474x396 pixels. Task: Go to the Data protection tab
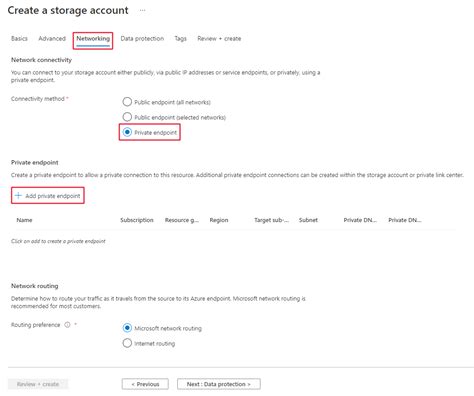pyautogui.click(x=142, y=39)
